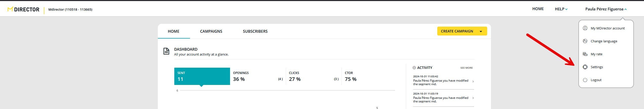Click the My rate coins icon
This screenshot has width=644, height=109.
coord(585,54)
